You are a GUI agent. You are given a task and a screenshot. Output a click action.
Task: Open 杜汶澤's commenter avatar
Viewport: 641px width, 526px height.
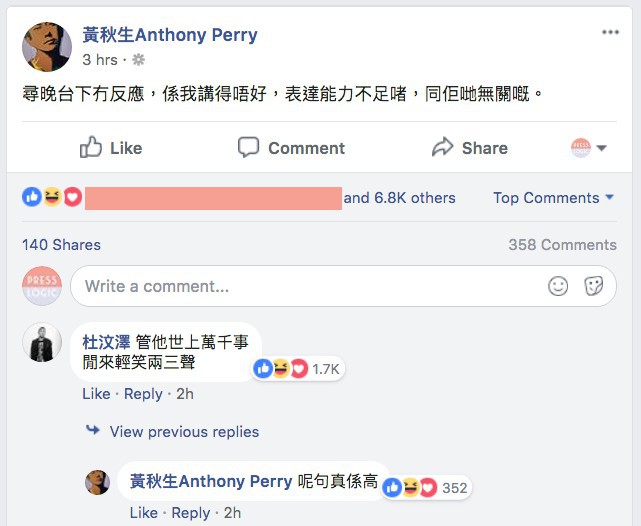[x=42, y=343]
